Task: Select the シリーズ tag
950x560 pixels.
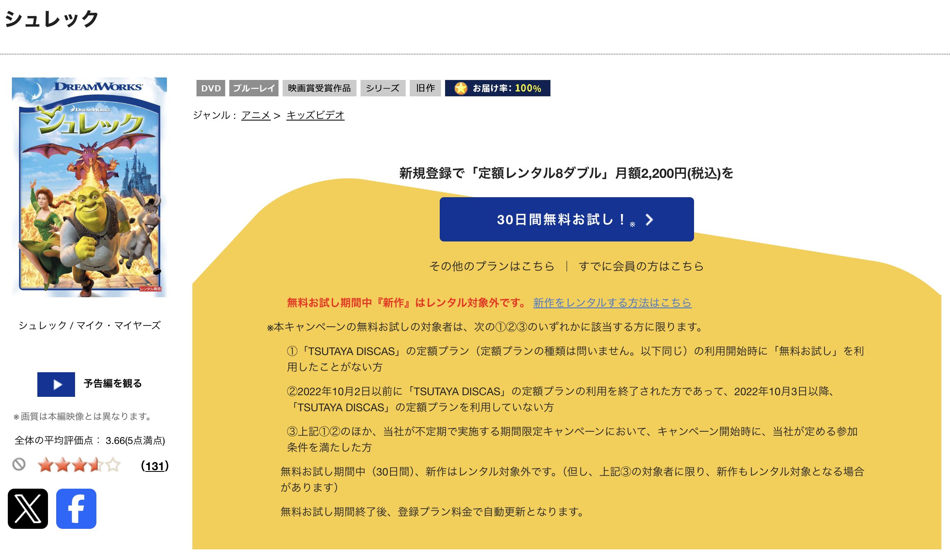Action: [x=383, y=88]
